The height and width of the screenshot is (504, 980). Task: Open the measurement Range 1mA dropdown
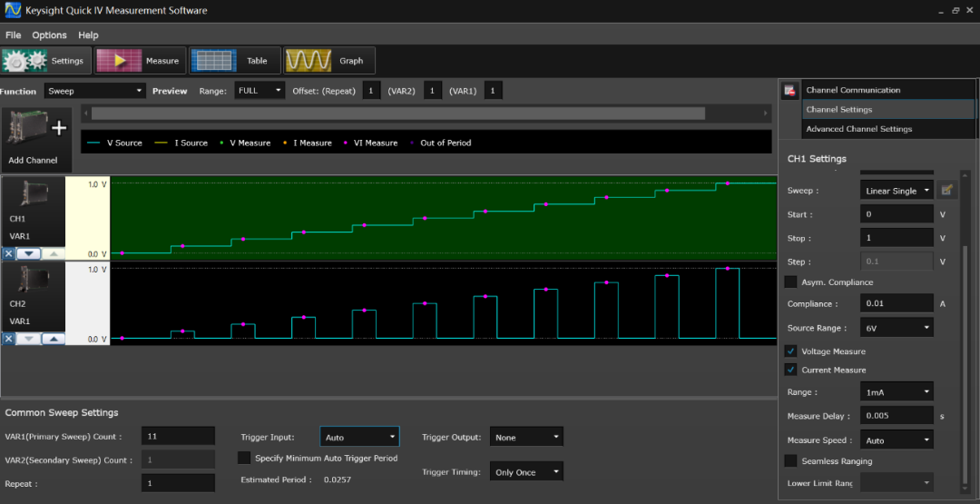[897, 392]
